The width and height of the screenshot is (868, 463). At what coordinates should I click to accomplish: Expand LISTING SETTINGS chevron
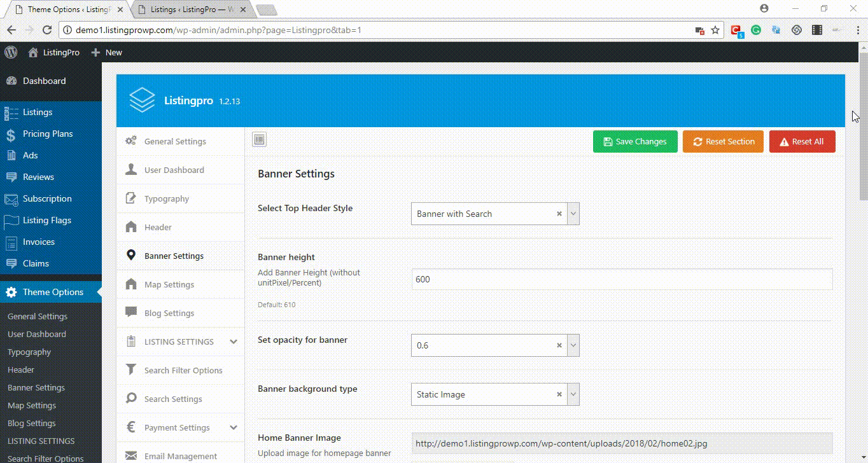point(234,342)
